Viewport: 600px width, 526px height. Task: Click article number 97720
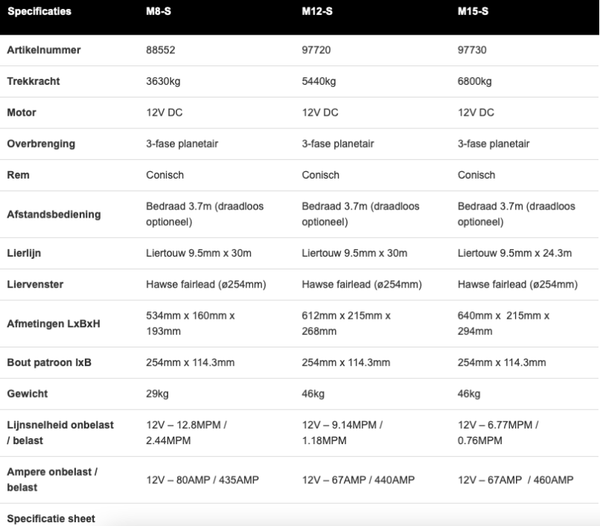(316, 48)
